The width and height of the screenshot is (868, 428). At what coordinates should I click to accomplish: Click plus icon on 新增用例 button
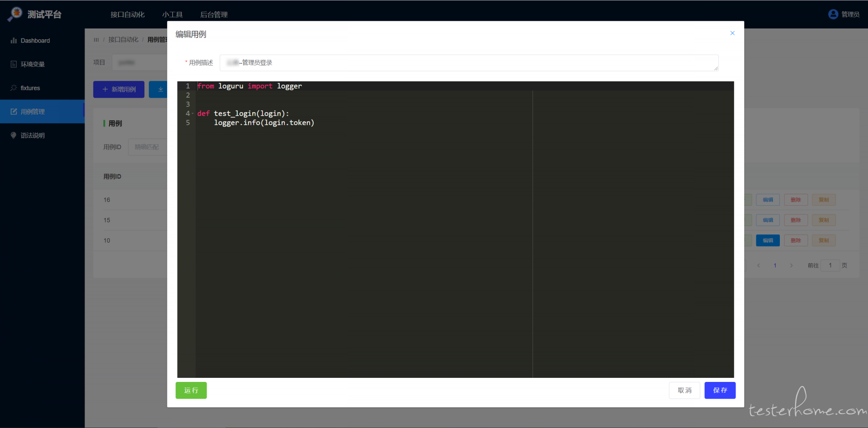pyautogui.click(x=105, y=89)
